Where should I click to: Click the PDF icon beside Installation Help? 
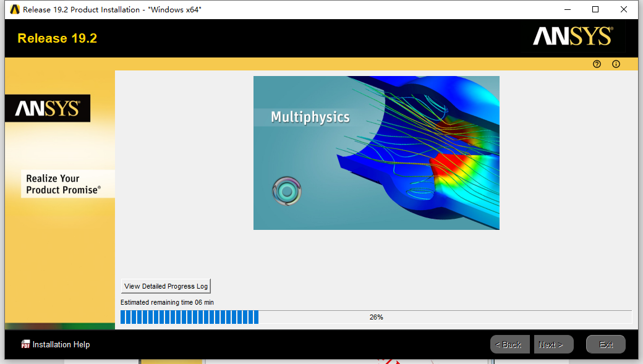25,344
